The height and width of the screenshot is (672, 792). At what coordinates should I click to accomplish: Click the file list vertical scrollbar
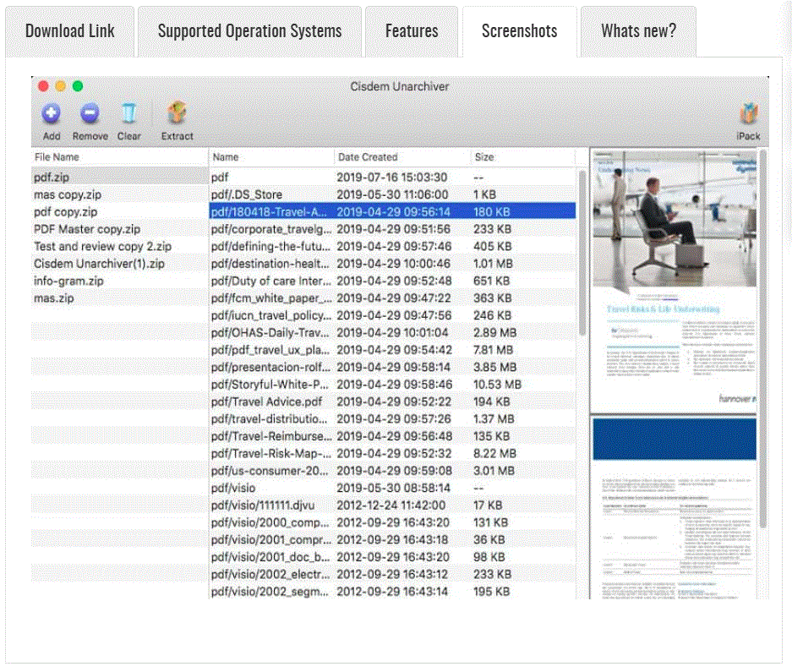click(582, 253)
